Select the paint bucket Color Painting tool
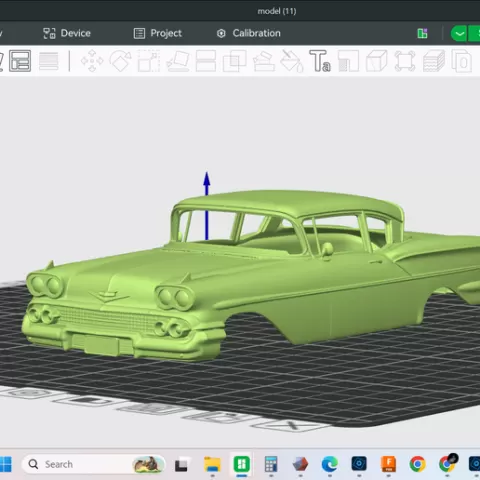Viewport: 480px width, 480px height. point(292,61)
